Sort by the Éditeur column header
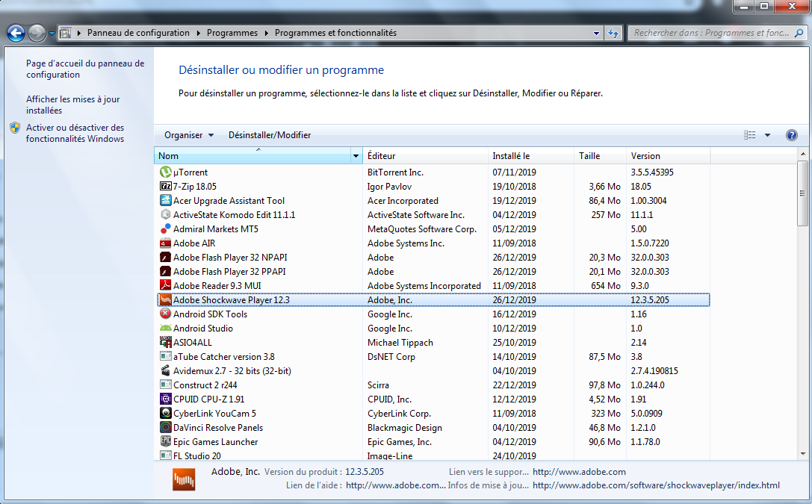 [425, 156]
